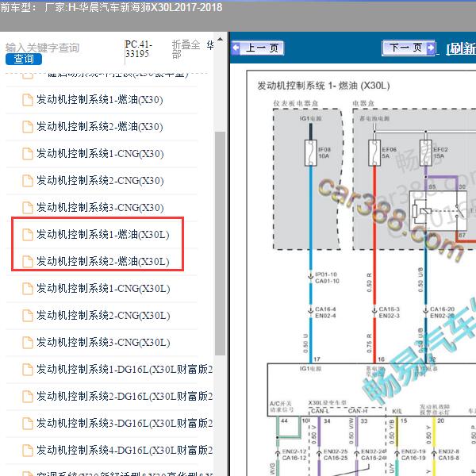This screenshot has height=476, width=476.
Task: Open 发动机控制系统3-DG16L document
Action: pos(125,423)
